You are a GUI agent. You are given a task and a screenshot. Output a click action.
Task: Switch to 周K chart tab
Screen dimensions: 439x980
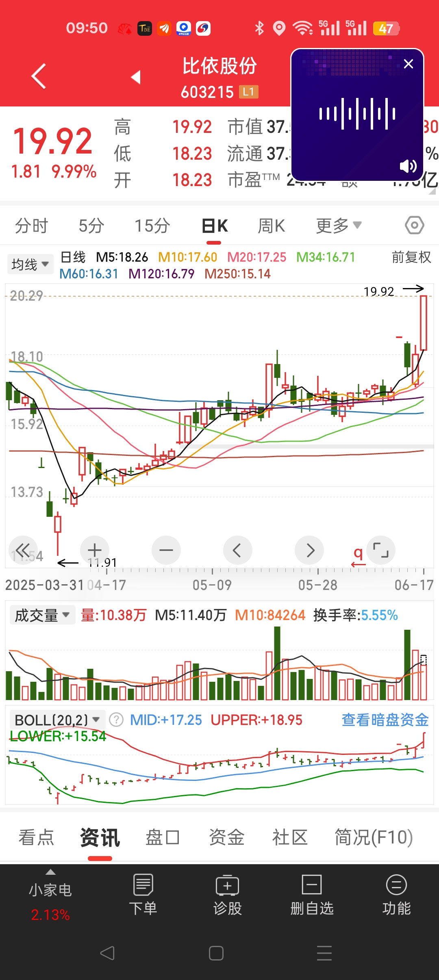(x=272, y=225)
